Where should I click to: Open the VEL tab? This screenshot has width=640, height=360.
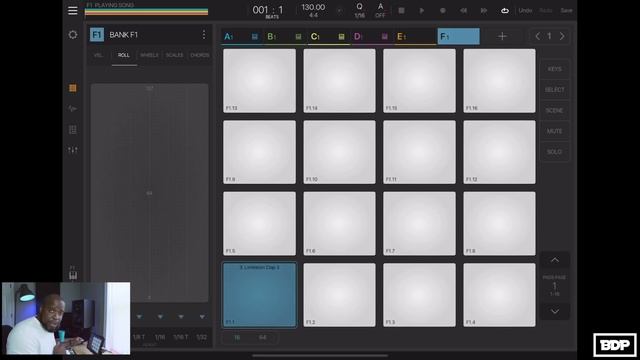(98, 55)
